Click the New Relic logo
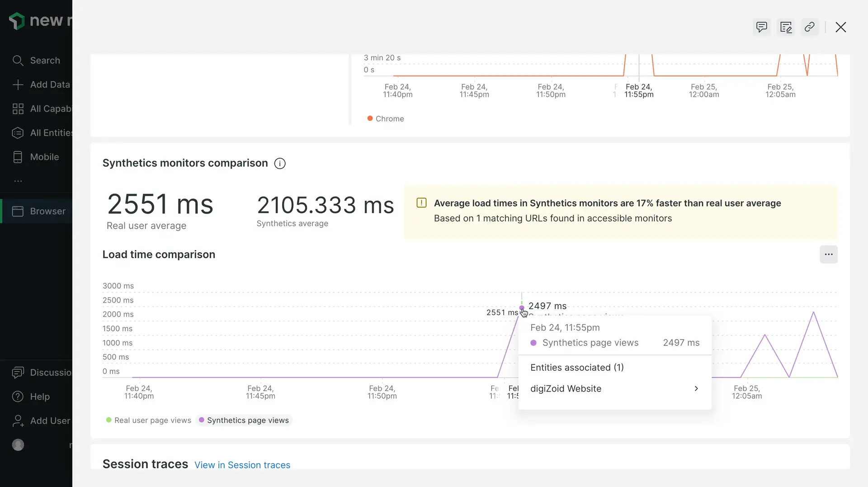 [x=17, y=21]
